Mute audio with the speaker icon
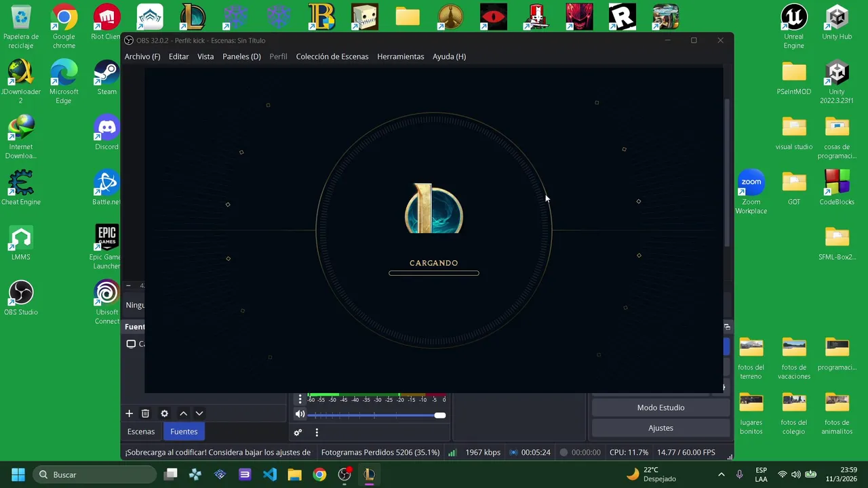 (300, 415)
